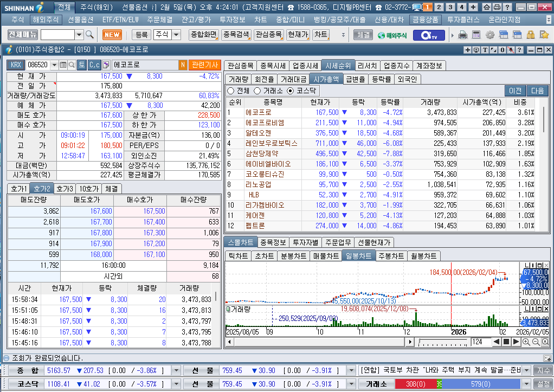554x392 pixels.
Task: Click the status bar add-screen icon
Action: 547,358
